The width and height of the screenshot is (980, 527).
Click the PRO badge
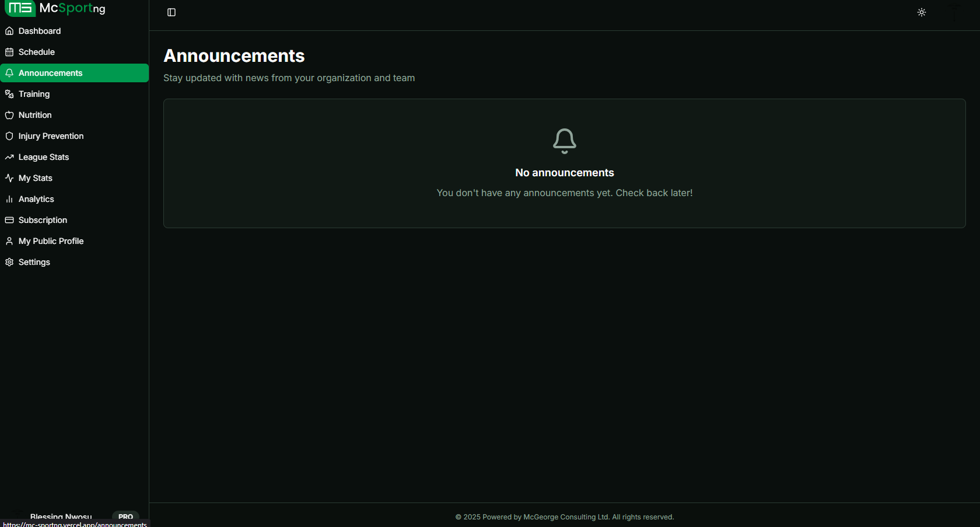pos(125,516)
